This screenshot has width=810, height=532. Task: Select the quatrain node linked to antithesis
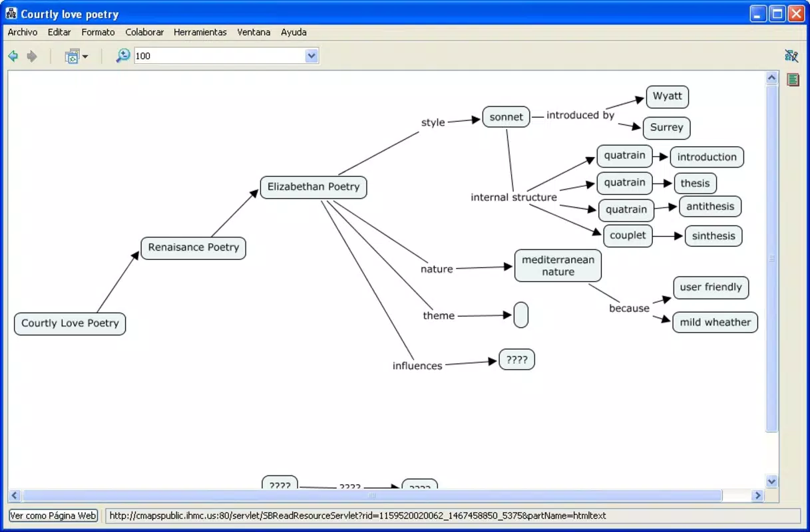click(x=626, y=210)
